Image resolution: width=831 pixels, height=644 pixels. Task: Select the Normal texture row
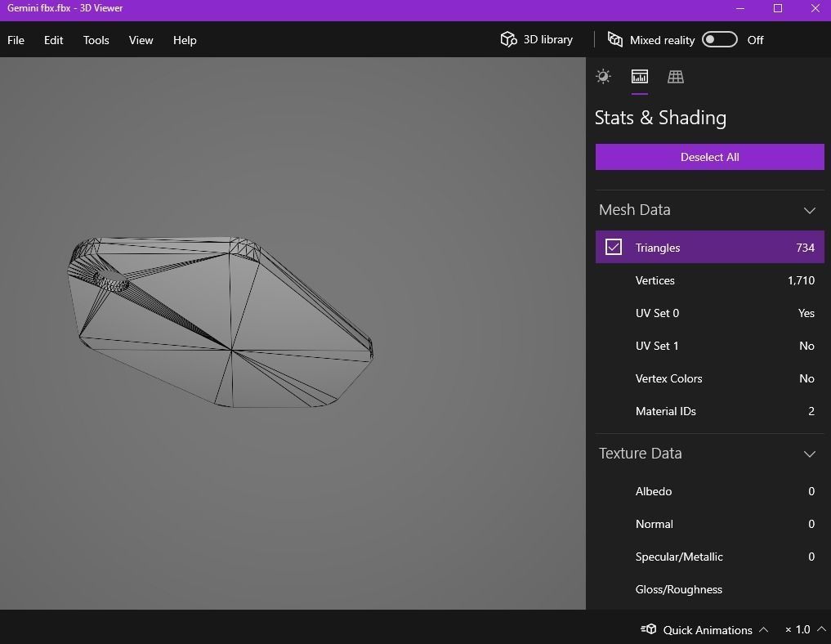click(709, 524)
